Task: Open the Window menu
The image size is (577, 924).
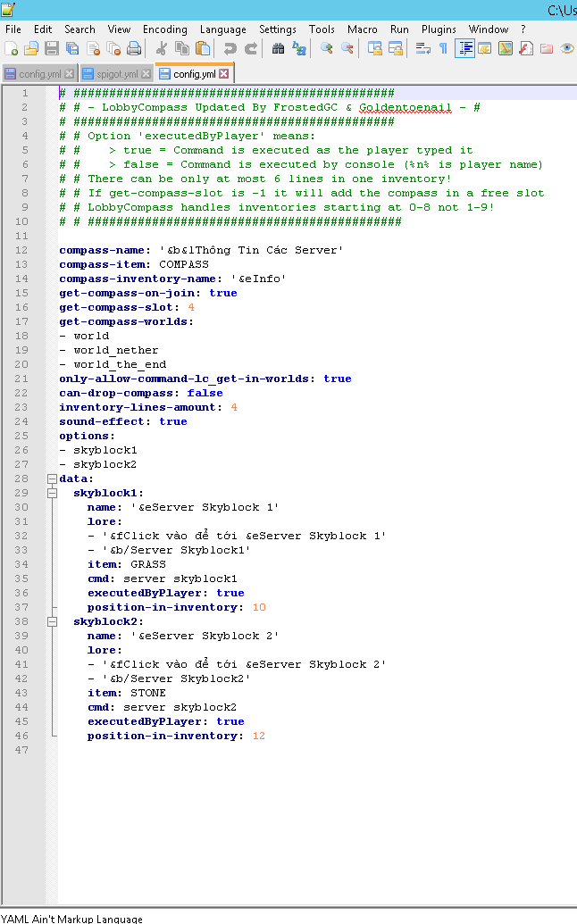Action: (x=488, y=29)
